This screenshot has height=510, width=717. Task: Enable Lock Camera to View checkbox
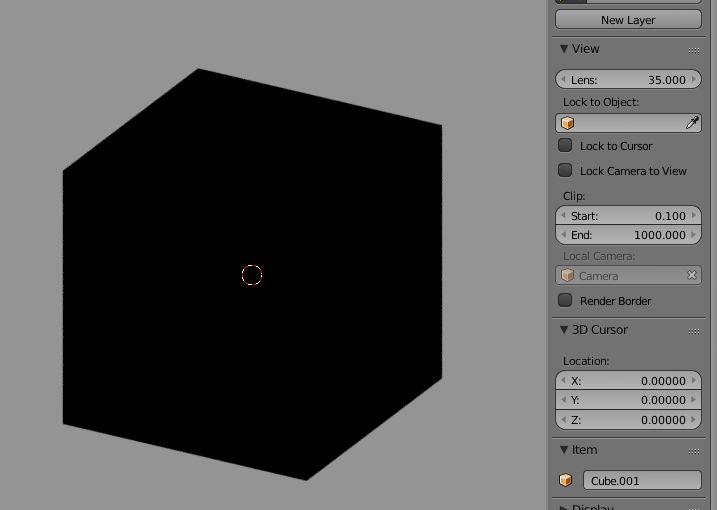coord(565,170)
